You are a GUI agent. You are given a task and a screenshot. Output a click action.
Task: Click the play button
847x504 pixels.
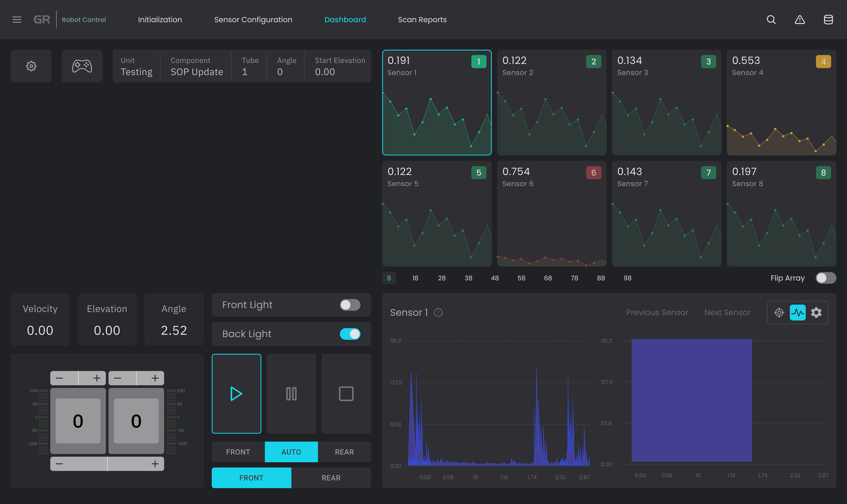(x=236, y=394)
